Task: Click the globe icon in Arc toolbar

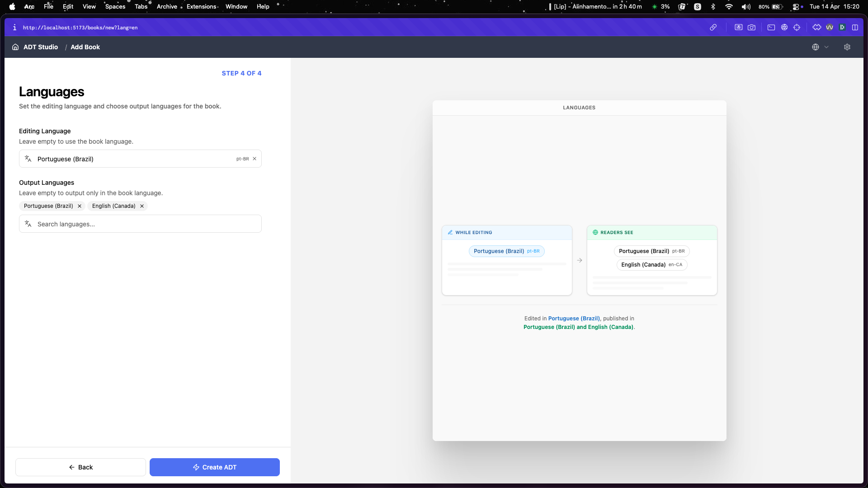Action: pos(784,28)
